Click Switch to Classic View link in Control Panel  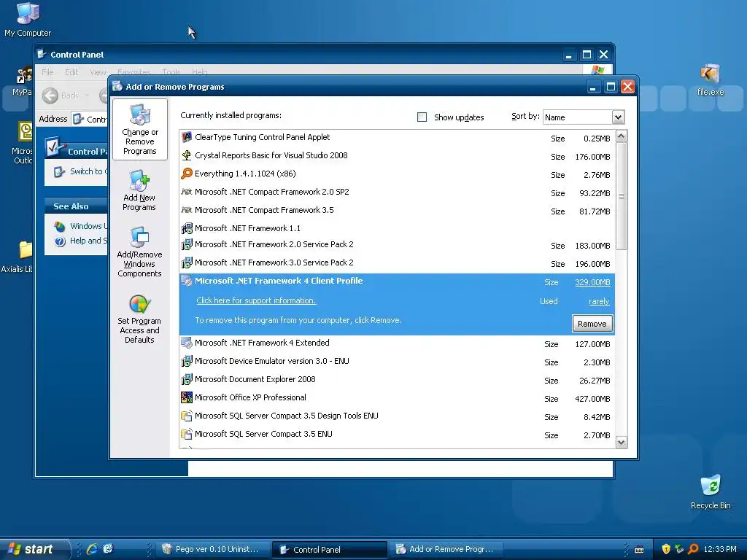(81, 171)
